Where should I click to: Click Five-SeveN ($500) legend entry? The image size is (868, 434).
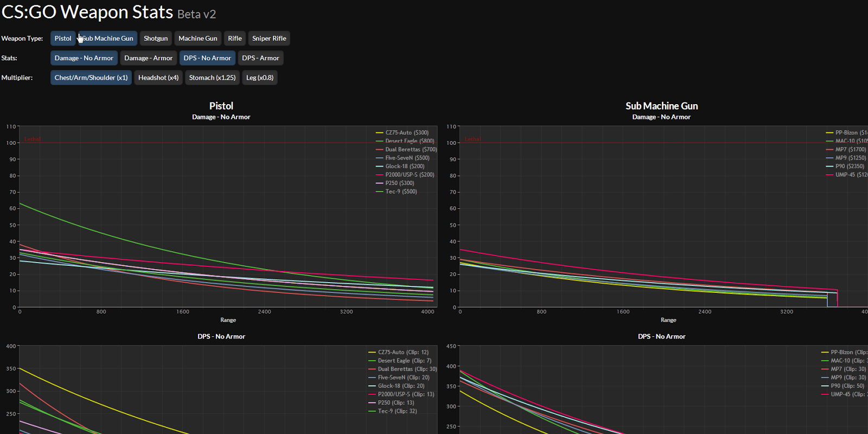tap(403, 158)
